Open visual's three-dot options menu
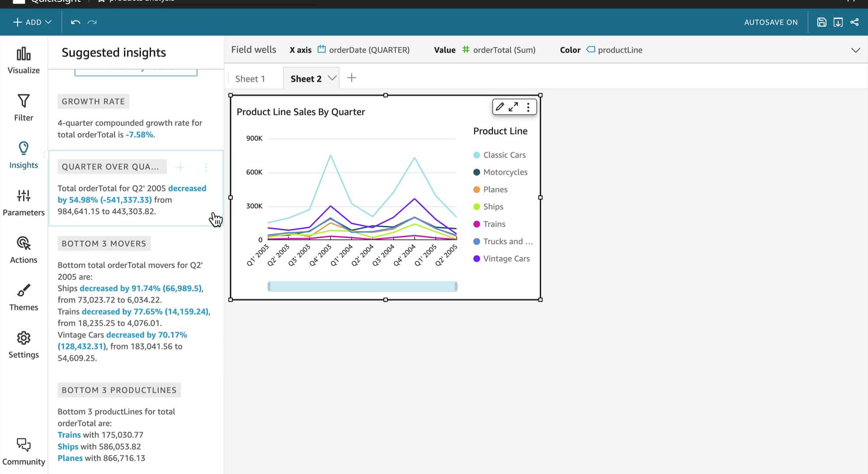This screenshot has width=868, height=474. [528, 107]
